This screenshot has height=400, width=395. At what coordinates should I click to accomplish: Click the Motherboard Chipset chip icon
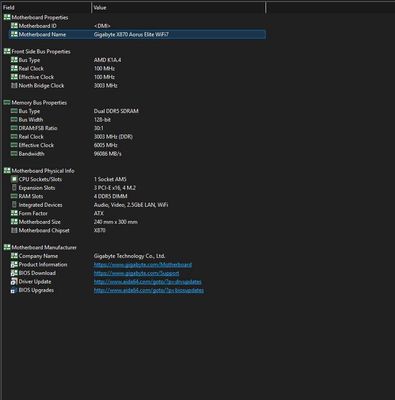(x=14, y=230)
